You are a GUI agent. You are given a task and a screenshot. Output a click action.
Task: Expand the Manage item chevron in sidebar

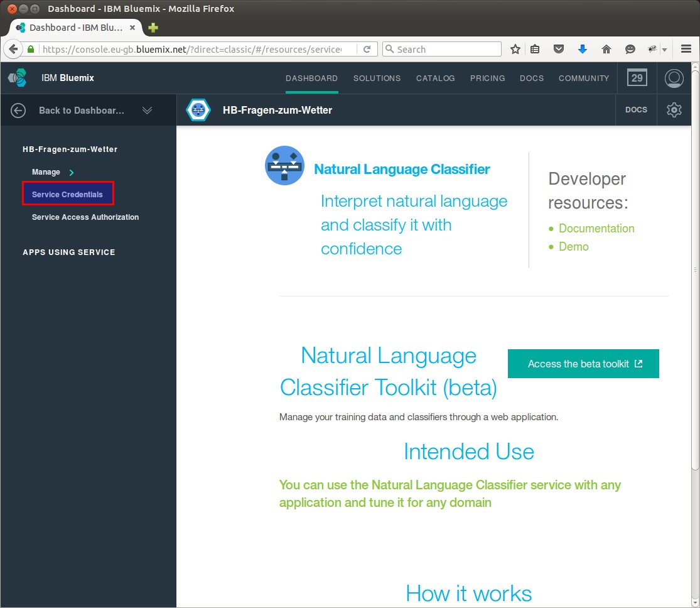[x=72, y=173]
